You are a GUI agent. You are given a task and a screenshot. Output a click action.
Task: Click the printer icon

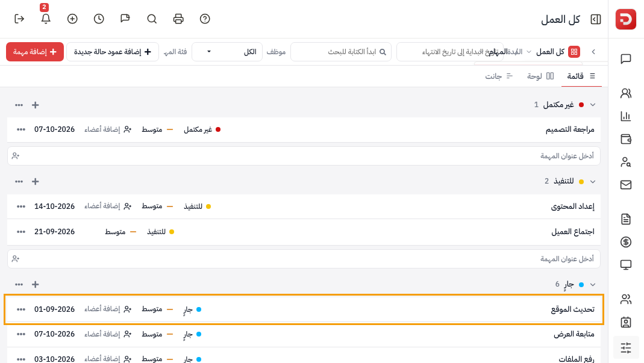178,19
